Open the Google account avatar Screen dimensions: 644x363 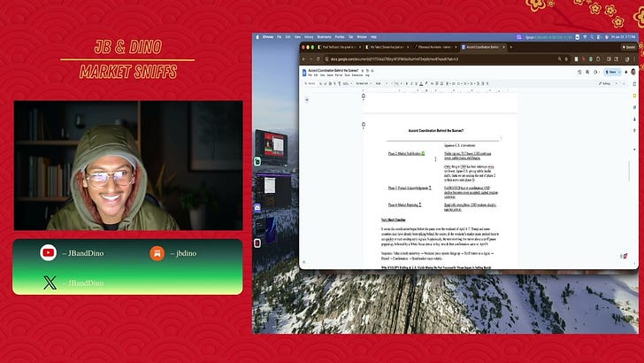point(632,72)
